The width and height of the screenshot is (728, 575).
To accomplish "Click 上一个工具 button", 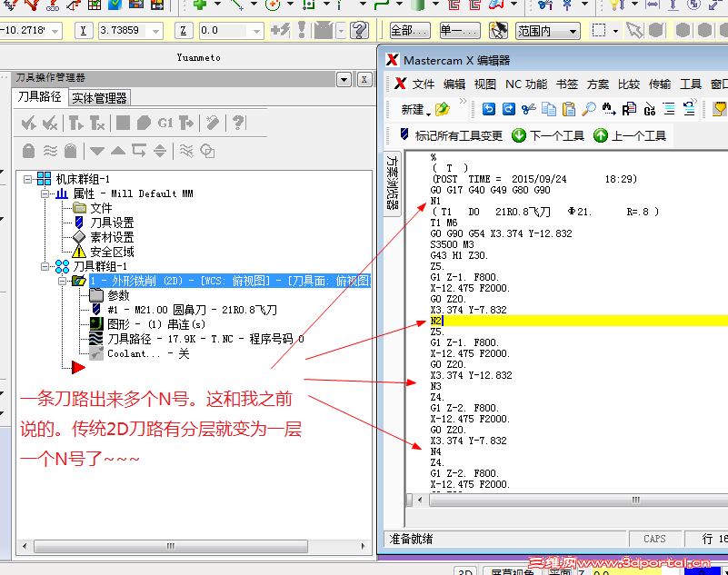I will 630,135.
